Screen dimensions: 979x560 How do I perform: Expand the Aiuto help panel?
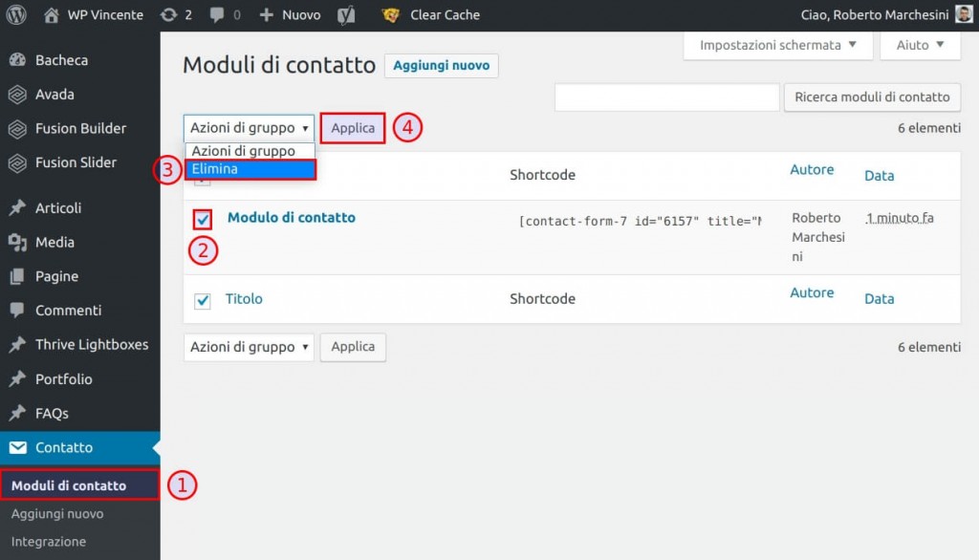pos(920,45)
